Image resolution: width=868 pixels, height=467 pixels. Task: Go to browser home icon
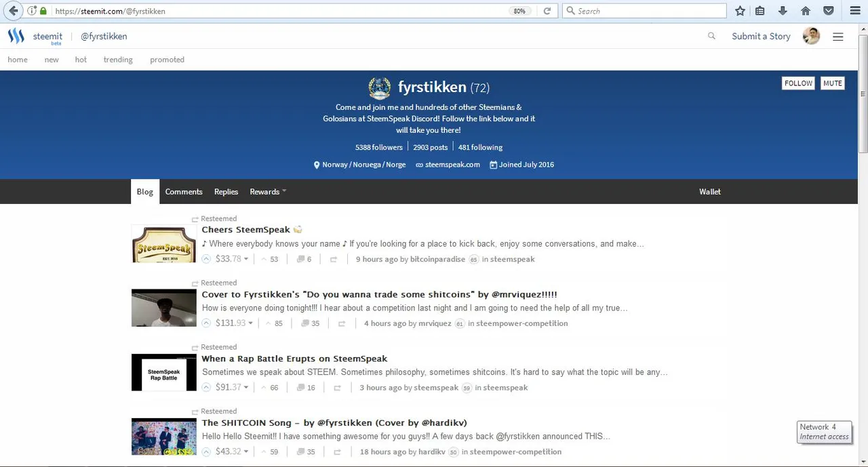pyautogui.click(x=806, y=11)
